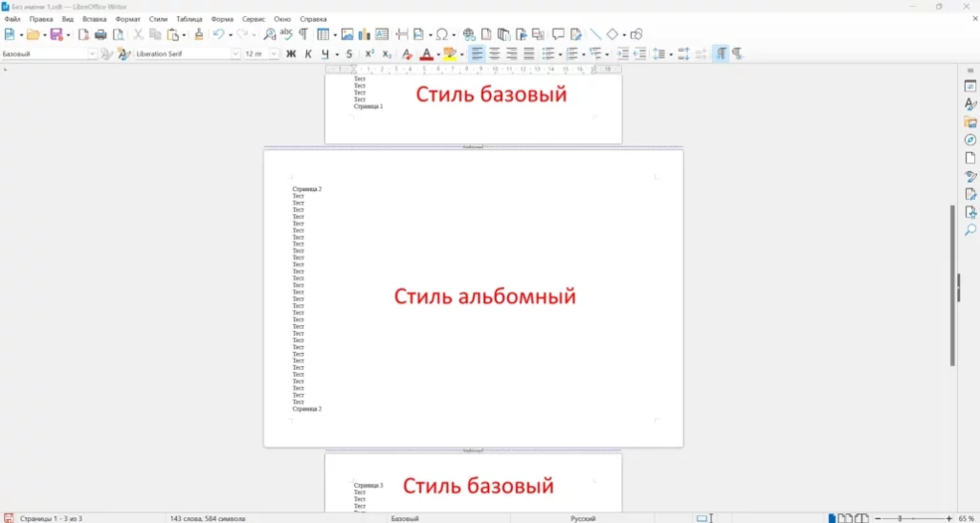Open line spacing dropdown arrow
980x523 pixels.
671,54
